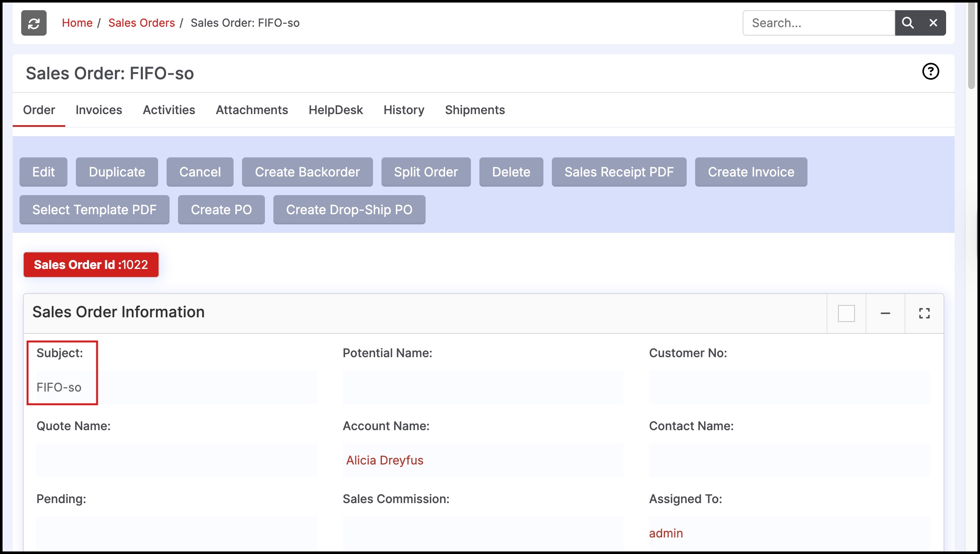
Task: Click the Contact Name value field
Action: pyautogui.click(x=789, y=460)
